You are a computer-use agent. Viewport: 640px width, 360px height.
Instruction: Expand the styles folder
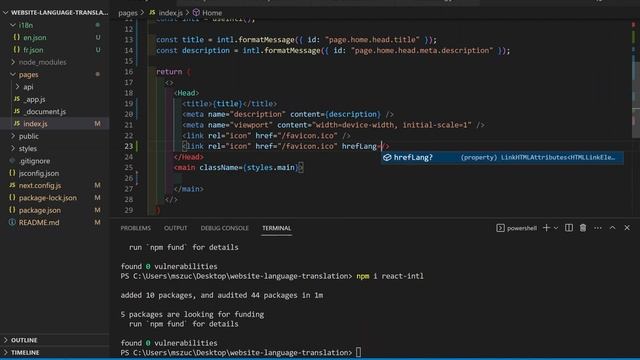click(13, 148)
